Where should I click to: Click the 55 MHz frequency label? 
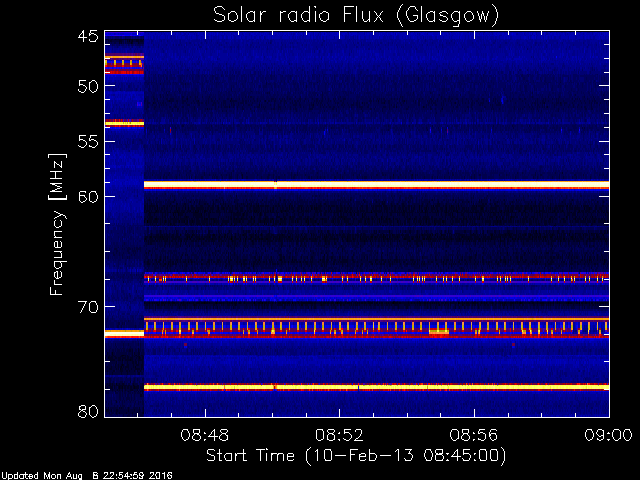pyautogui.click(x=88, y=142)
